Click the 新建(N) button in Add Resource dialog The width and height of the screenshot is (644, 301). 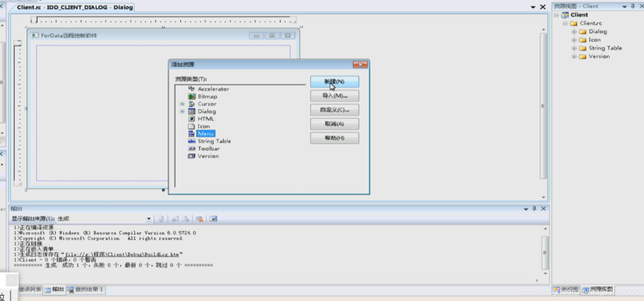[334, 81]
